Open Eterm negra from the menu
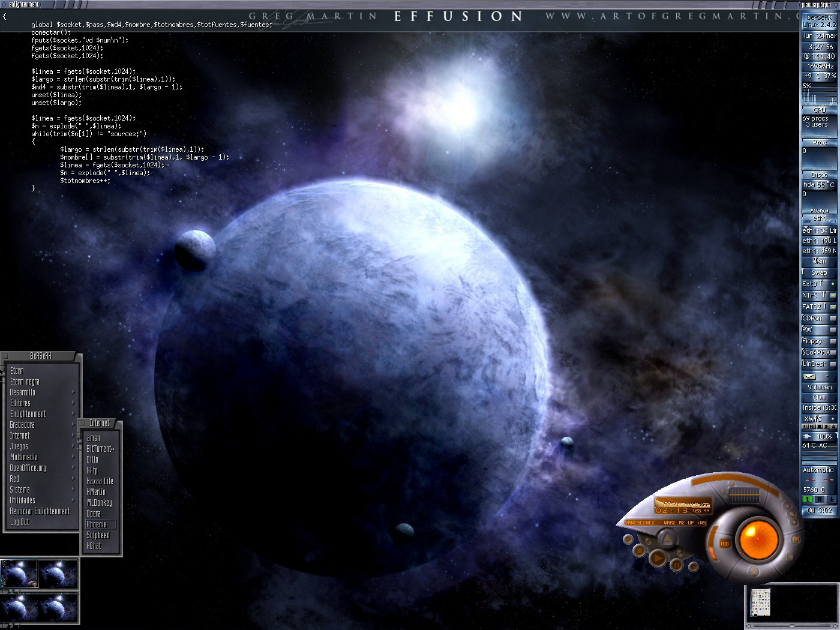 point(42,382)
